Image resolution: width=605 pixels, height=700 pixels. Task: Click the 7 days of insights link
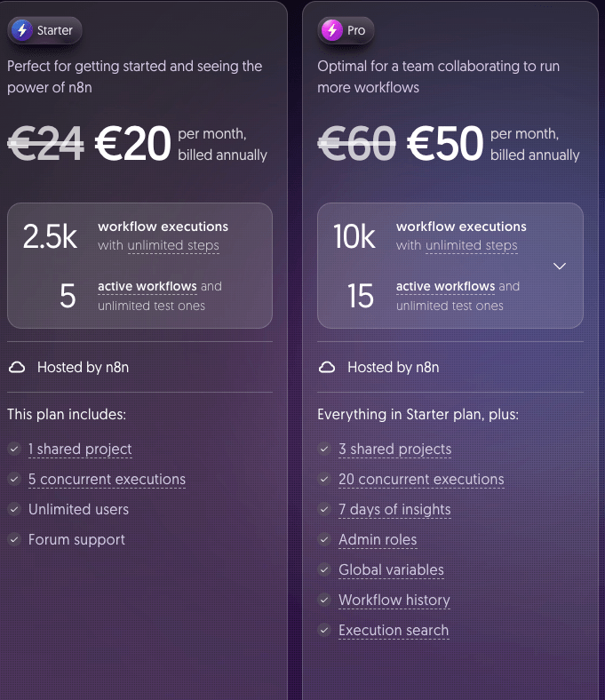[x=394, y=509]
